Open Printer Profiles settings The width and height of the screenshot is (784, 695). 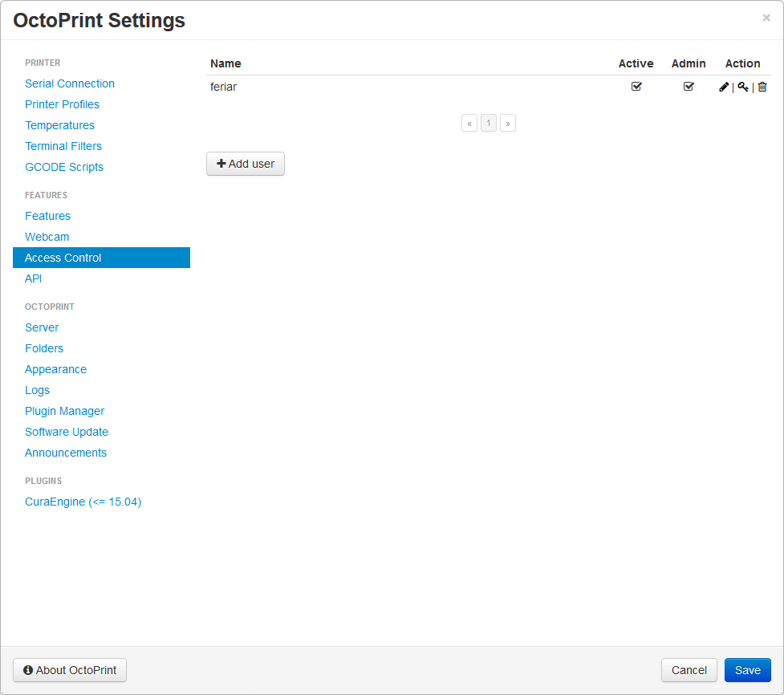point(62,104)
